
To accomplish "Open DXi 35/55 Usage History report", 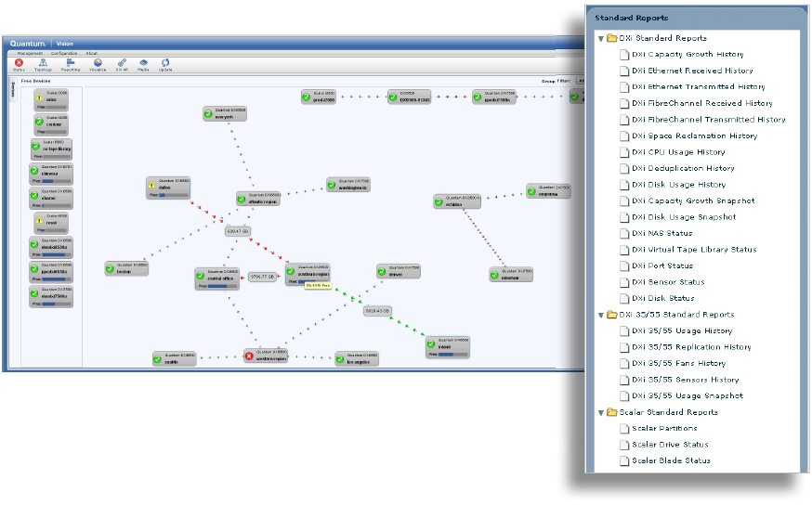I will pos(682,331).
